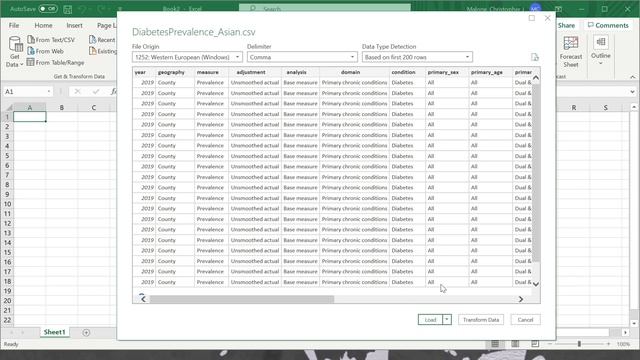Maximize the import preview dialog

(531, 18)
